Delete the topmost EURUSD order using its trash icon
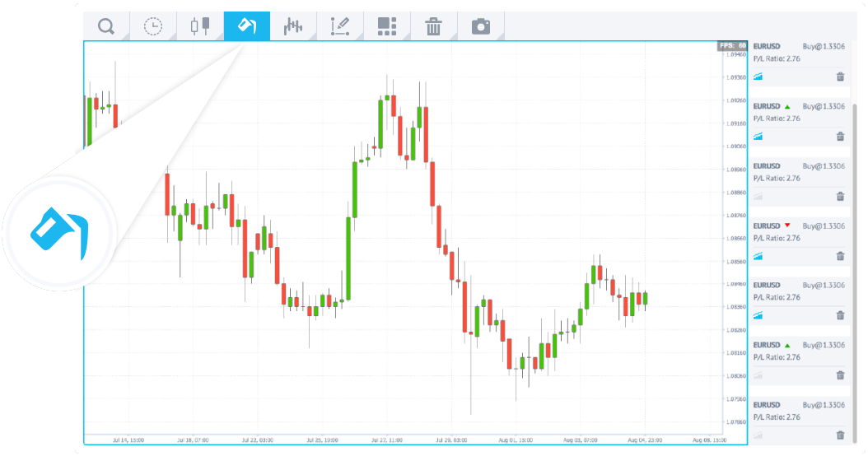This screenshot has height=456, width=868. [840, 77]
